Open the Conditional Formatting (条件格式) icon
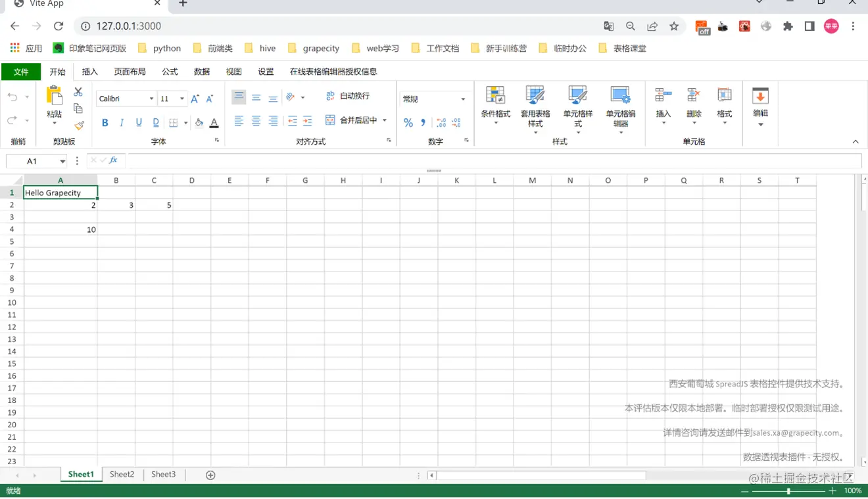 (x=495, y=95)
